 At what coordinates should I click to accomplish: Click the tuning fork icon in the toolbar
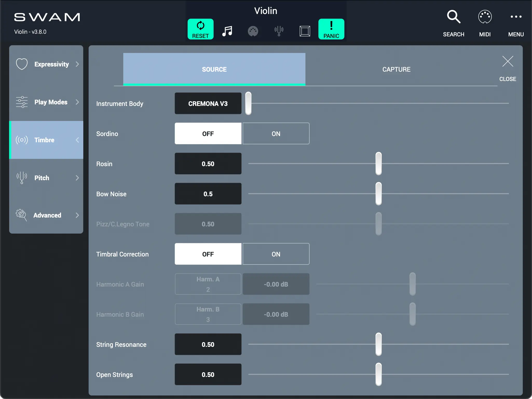click(279, 31)
